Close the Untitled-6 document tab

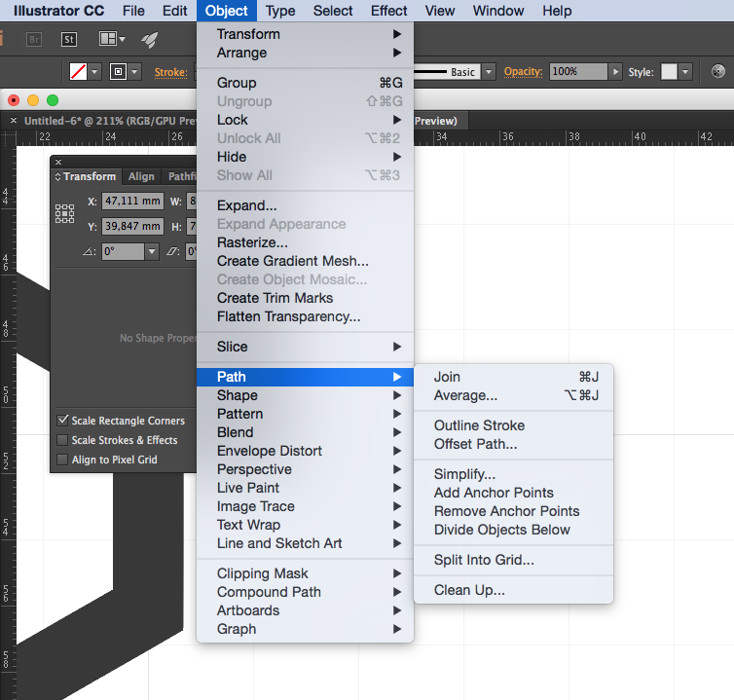coord(14,121)
